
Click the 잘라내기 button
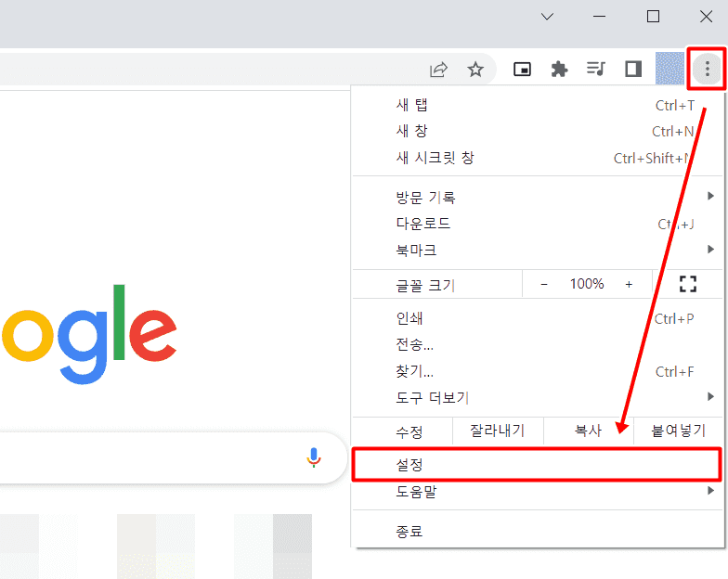(498, 431)
